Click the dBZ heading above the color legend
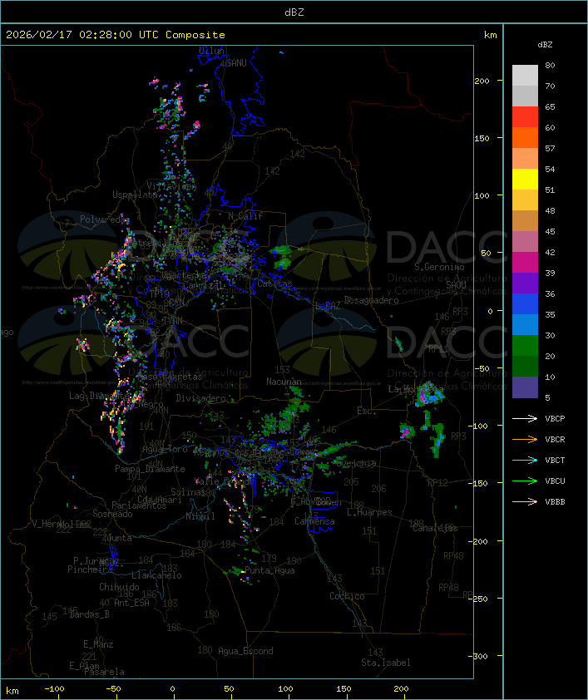The height and width of the screenshot is (700, 588). click(x=545, y=45)
